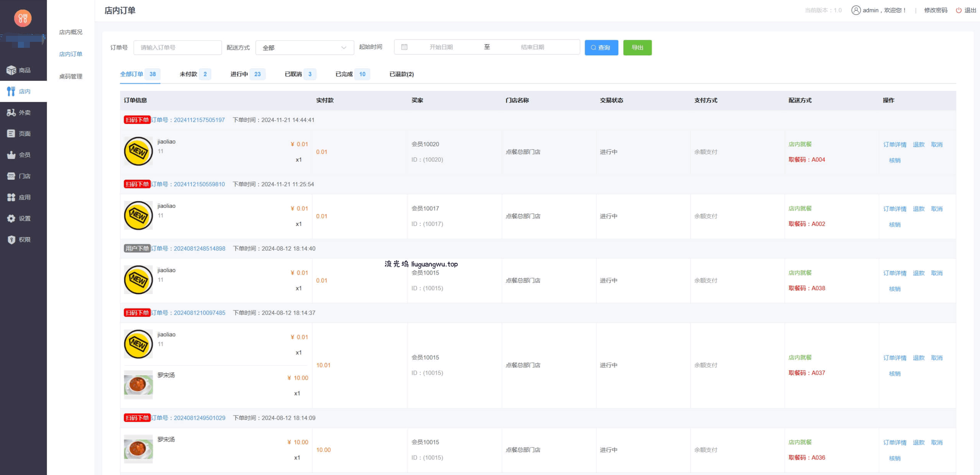Image resolution: width=980 pixels, height=475 pixels.
Task: Click the blue search (查询) button
Action: pyautogui.click(x=601, y=48)
